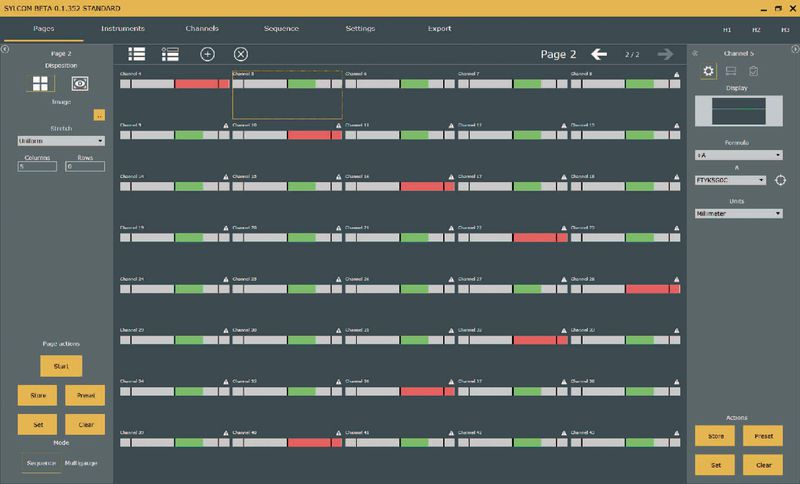The height and width of the screenshot is (484, 800).
Task: Click the crosshair target icon beside instrument dropdown
Action: [x=781, y=180]
